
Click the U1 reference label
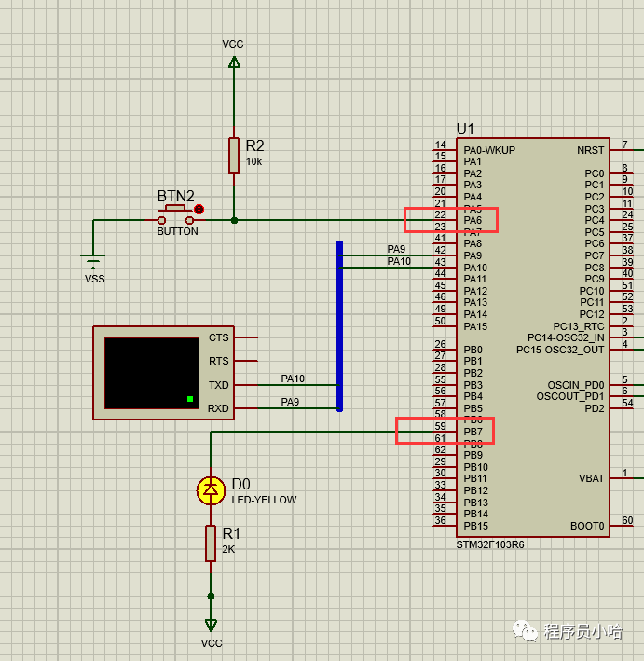tap(465, 129)
